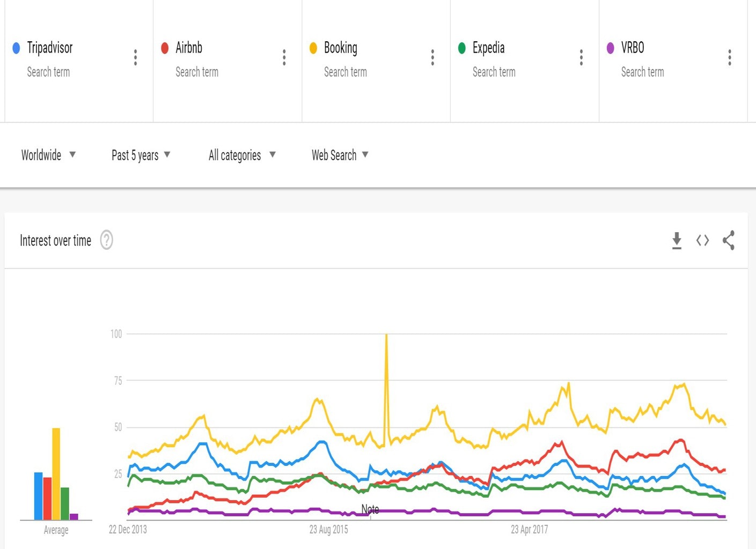Click the 23 Aug 2015 axis label
The height and width of the screenshot is (549, 756).
pos(328,530)
